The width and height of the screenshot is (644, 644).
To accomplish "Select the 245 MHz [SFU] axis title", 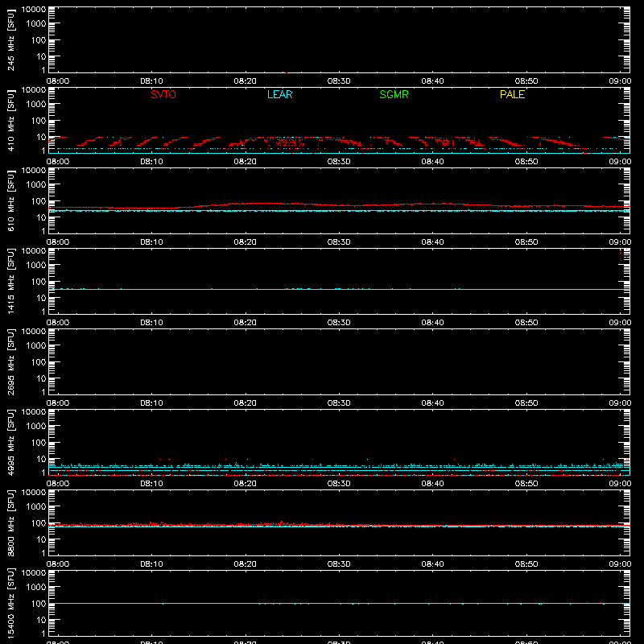I will pos(11,39).
